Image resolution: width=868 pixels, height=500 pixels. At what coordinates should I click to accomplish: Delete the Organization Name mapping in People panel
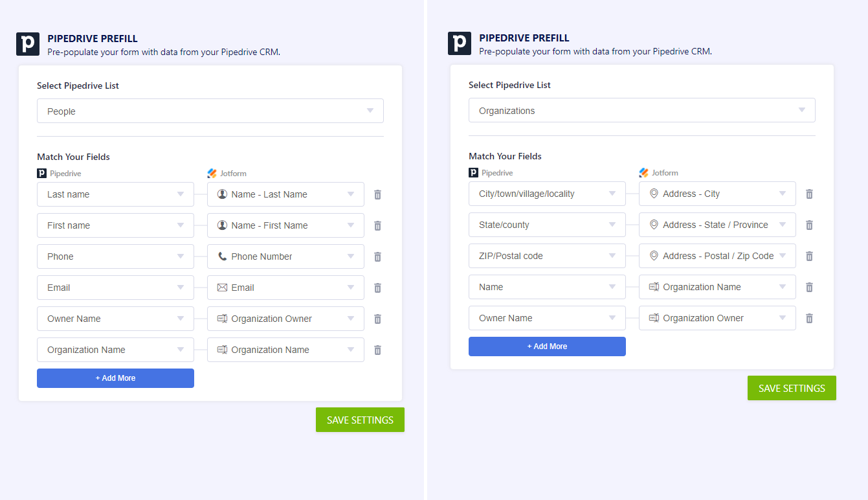[378, 350]
